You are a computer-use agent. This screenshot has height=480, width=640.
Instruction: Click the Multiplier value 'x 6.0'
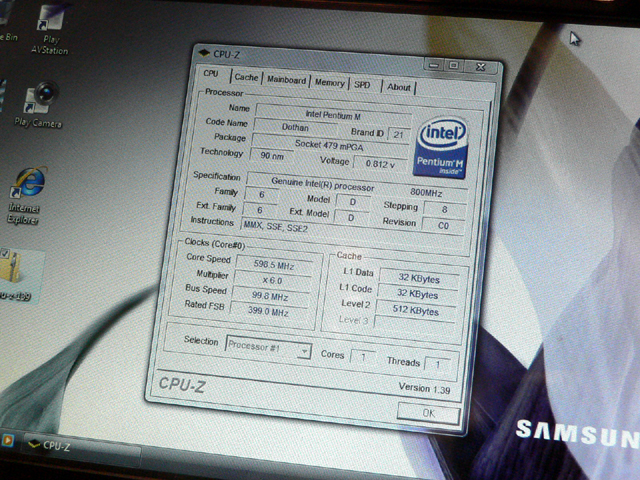(x=273, y=280)
